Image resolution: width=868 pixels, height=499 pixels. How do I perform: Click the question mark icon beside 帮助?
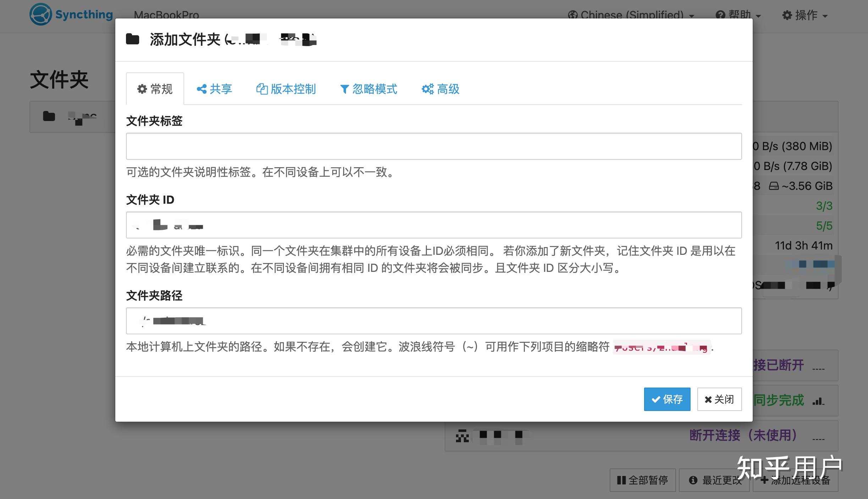coord(720,15)
